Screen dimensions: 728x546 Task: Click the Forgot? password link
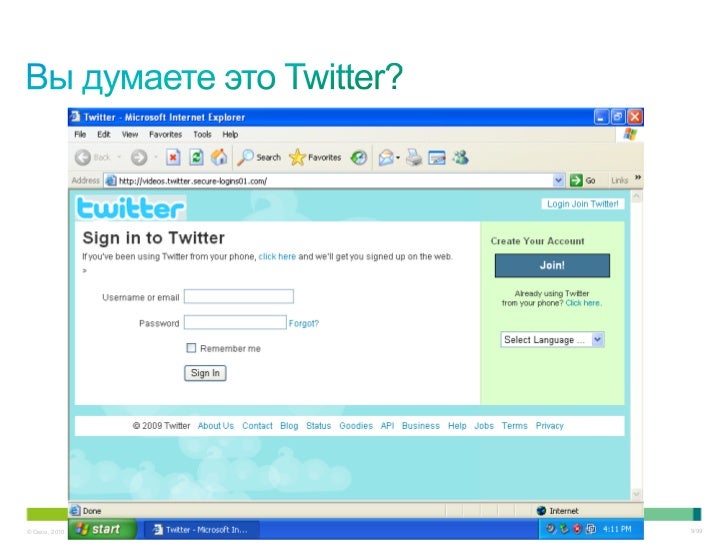[x=304, y=323]
